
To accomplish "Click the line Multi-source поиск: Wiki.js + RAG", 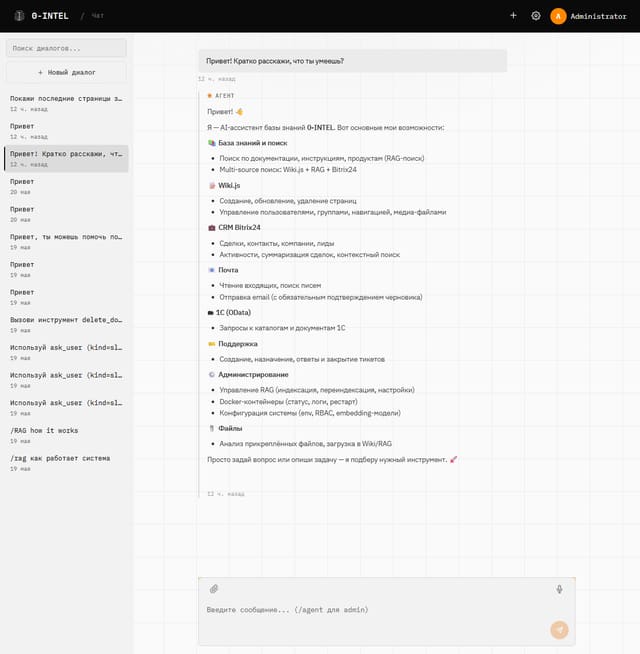I will 288,170.
